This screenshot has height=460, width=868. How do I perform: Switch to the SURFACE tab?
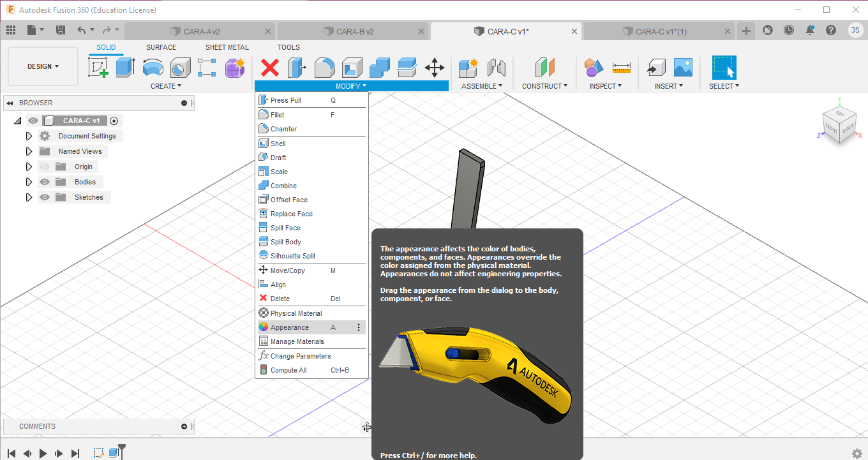[161, 47]
